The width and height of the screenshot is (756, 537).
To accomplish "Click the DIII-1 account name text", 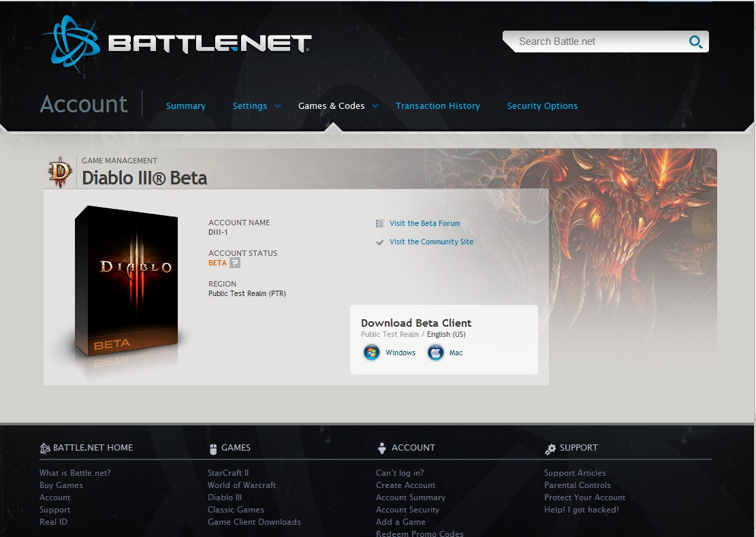I will [x=218, y=232].
